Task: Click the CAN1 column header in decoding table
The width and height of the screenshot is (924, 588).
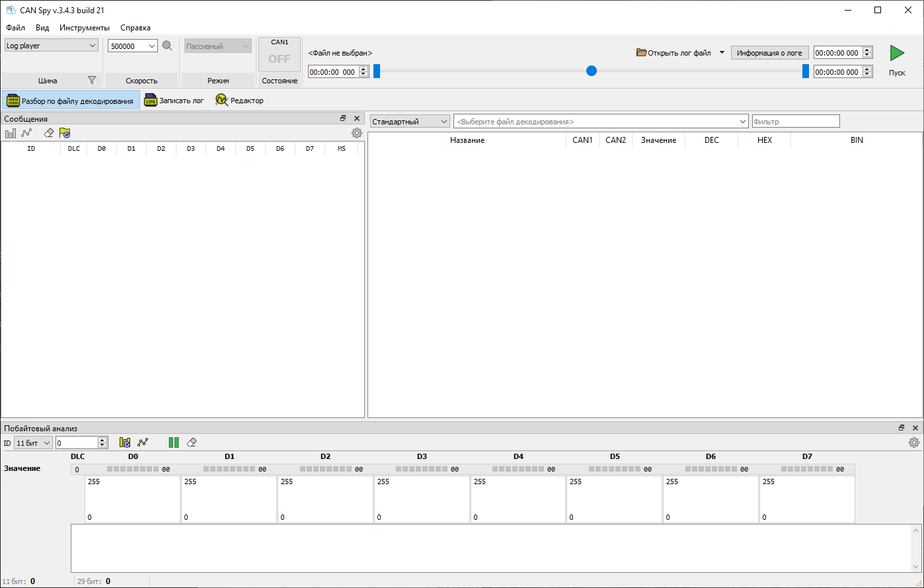Action: (582, 140)
